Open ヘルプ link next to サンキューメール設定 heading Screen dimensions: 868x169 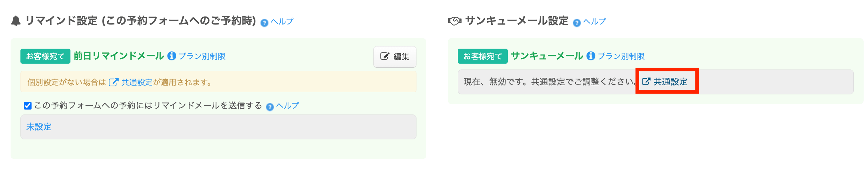(594, 22)
